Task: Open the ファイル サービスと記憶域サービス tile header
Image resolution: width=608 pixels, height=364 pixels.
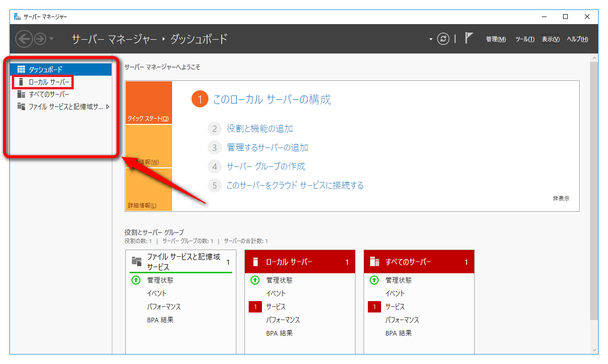Action: tap(181, 262)
